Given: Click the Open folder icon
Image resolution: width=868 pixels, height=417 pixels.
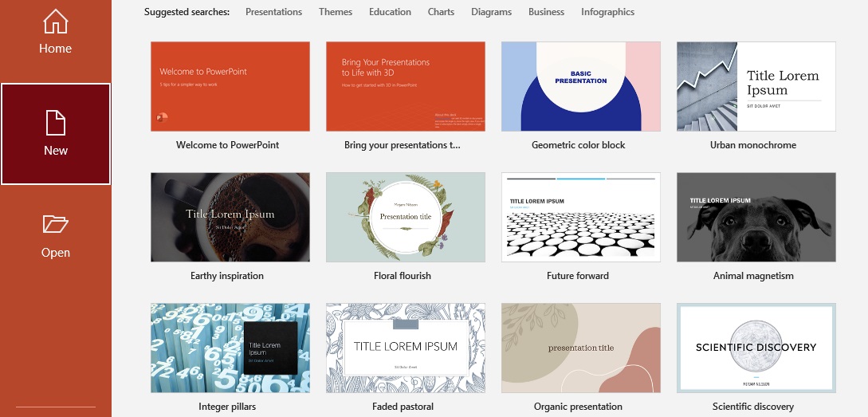Looking at the screenshot, I should [55, 225].
